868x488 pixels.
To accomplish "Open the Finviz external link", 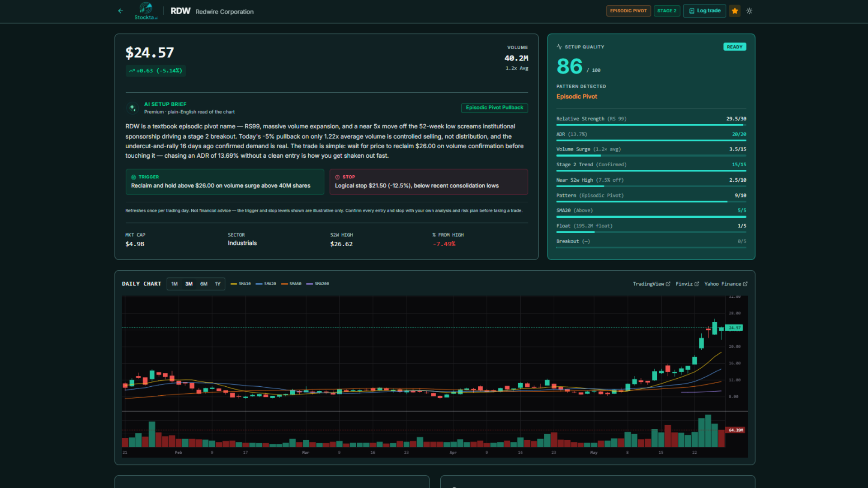I will (x=687, y=284).
